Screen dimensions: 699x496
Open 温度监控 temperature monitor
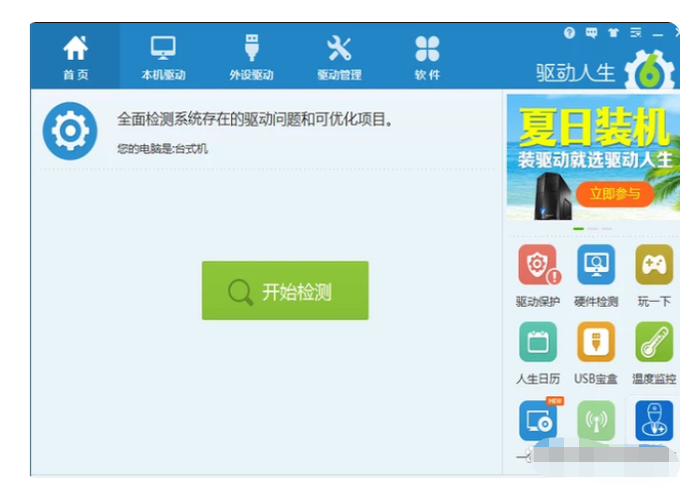(x=654, y=343)
